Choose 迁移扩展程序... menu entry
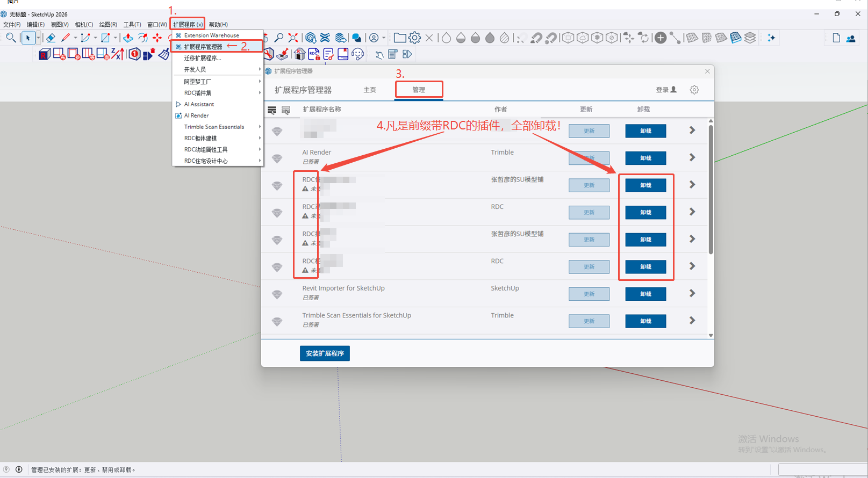Screen dimensions: 868x478 [x=217, y=58]
